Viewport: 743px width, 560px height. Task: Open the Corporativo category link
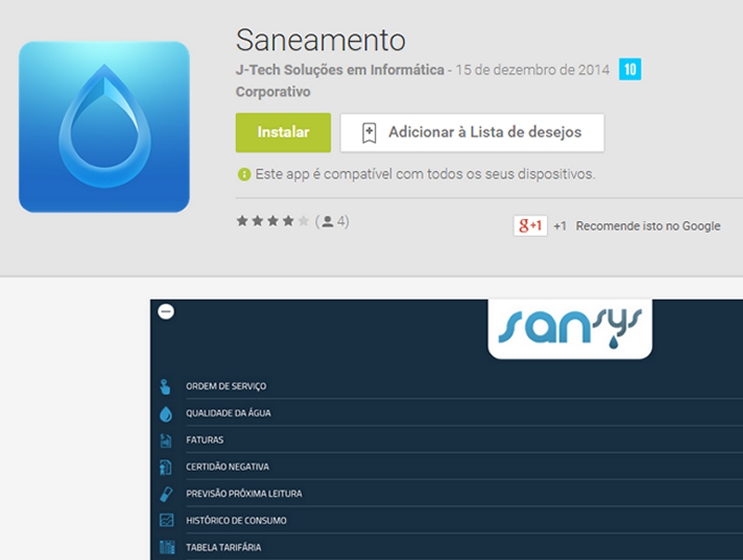[273, 91]
